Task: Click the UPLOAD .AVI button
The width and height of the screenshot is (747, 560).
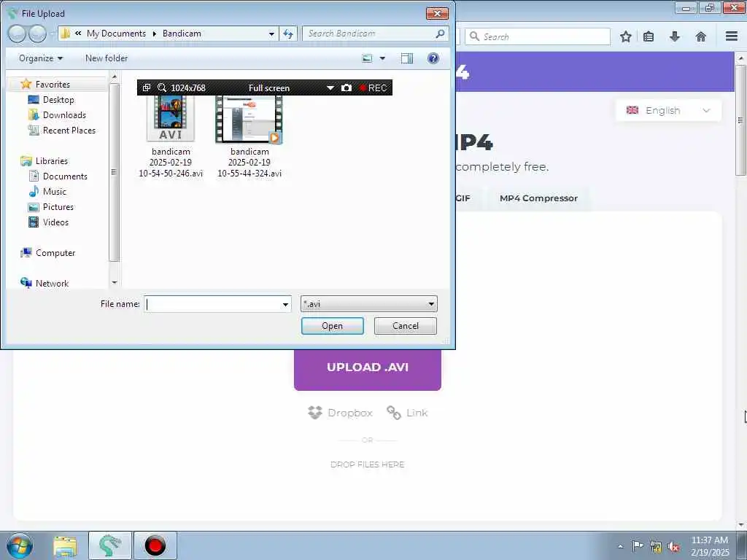Action: [x=368, y=367]
